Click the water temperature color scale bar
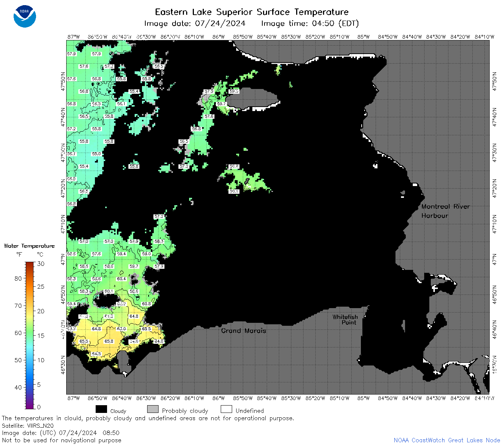Image resolution: width=504 pixels, height=446 pixels. pos(29,335)
